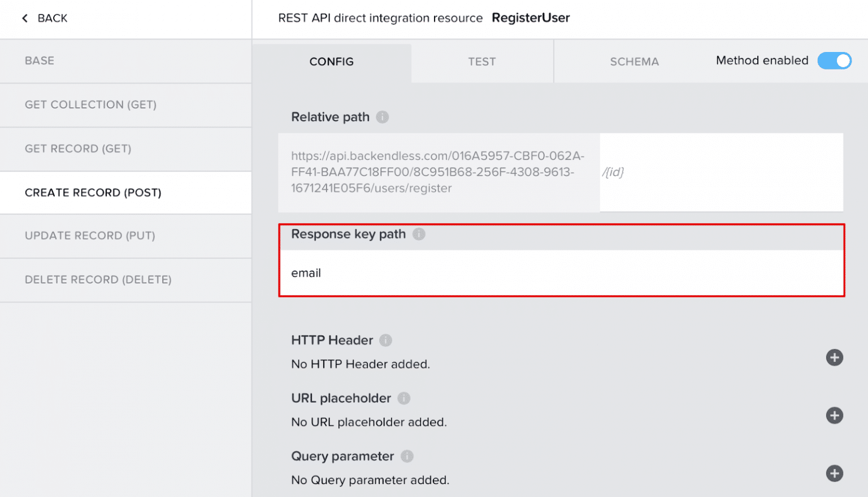Disable the Method enabled toggle

point(835,60)
